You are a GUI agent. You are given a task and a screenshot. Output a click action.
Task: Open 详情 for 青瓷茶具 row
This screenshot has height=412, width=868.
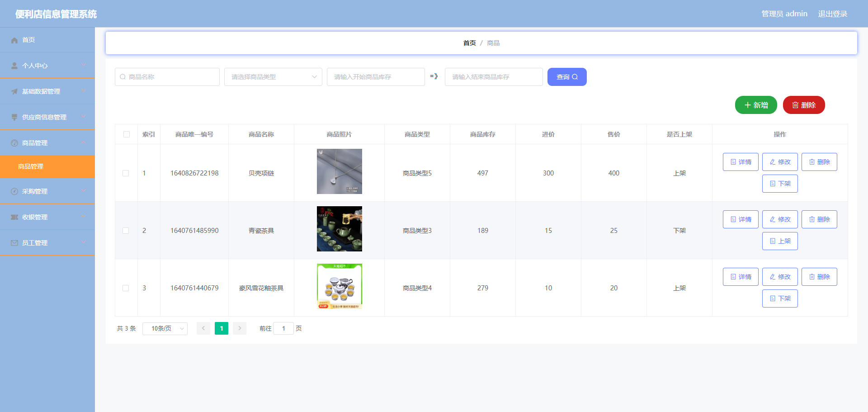pyautogui.click(x=741, y=219)
